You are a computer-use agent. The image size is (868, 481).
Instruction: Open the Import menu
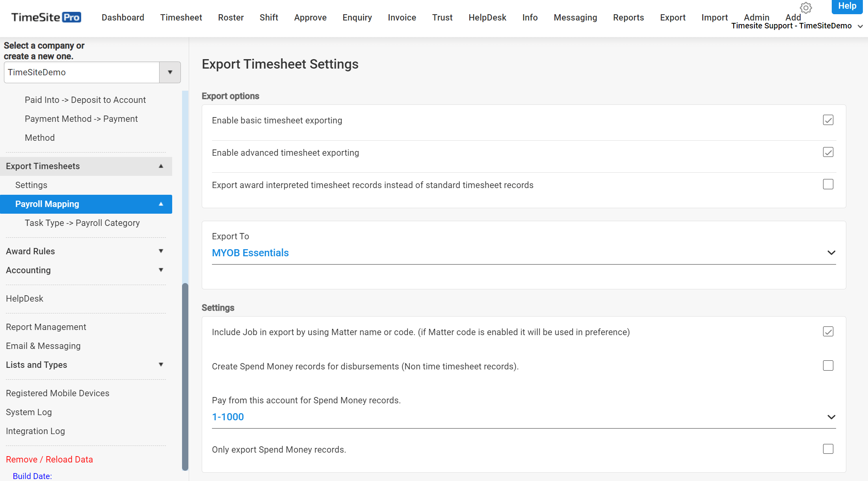[714, 17]
